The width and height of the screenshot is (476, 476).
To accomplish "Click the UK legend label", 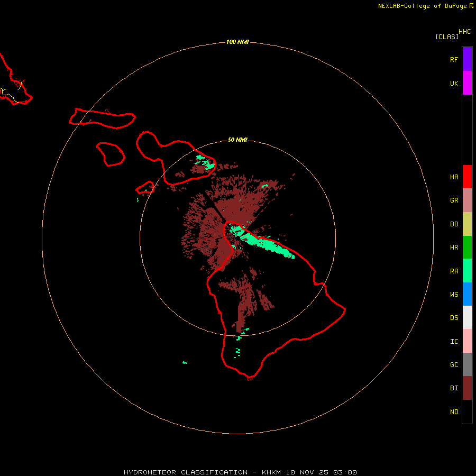I will click(454, 83).
